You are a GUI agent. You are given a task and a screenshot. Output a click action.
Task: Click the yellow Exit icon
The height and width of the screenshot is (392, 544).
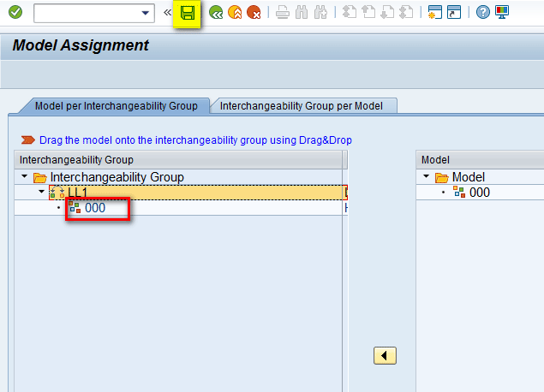[235, 13]
